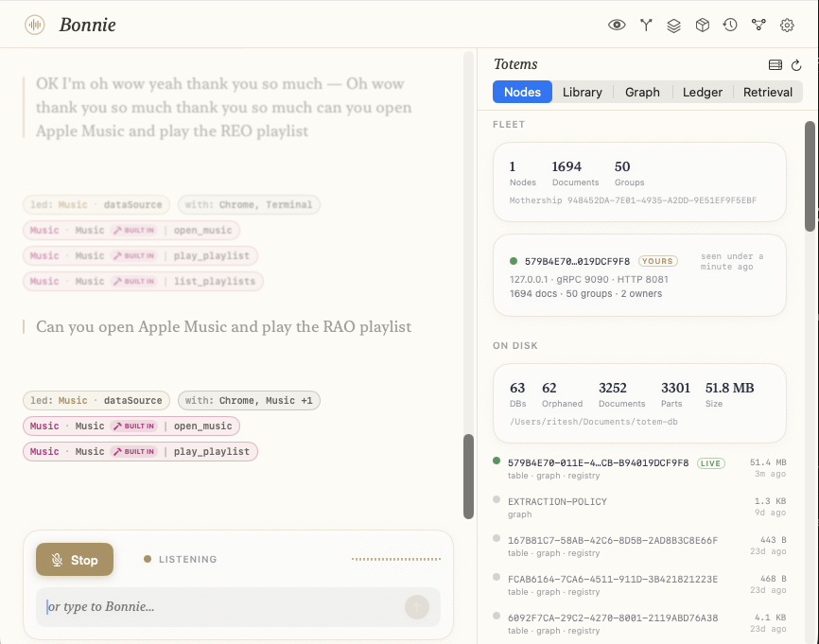The height and width of the screenshot is (644, 819).
Task: Open the Ledger tab
Action: [x=702, y=92]
